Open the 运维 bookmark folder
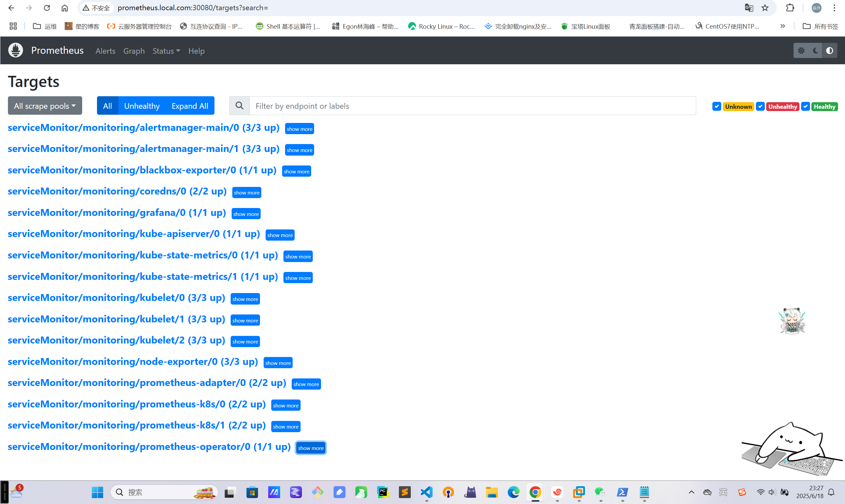Image resolution: width=845 pixels, height=504 pixels. click(45, 26)
